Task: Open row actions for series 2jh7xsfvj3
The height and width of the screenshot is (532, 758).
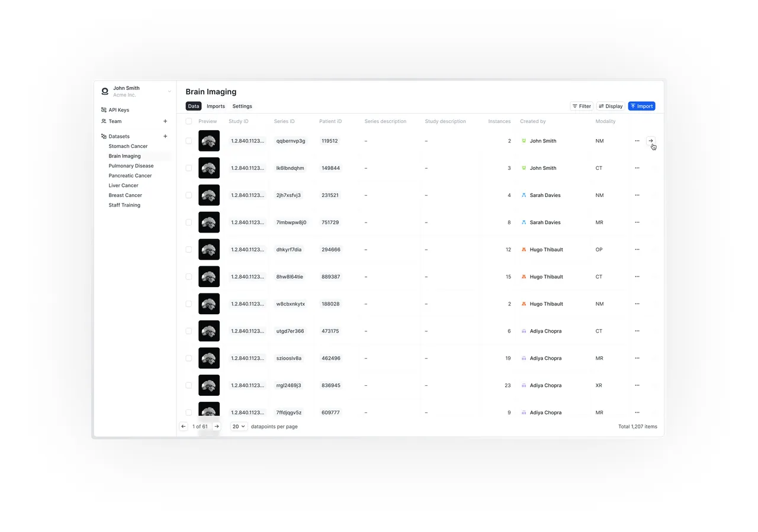Action: [637, 195]
